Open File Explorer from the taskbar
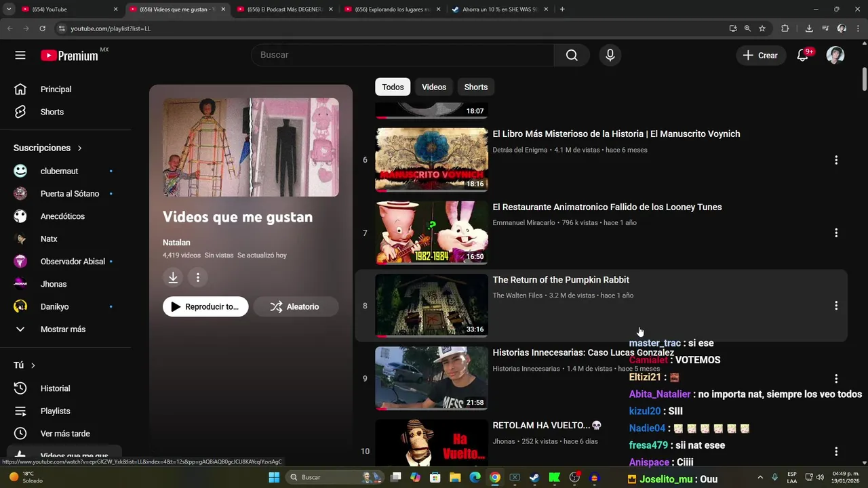 (455, 477)
